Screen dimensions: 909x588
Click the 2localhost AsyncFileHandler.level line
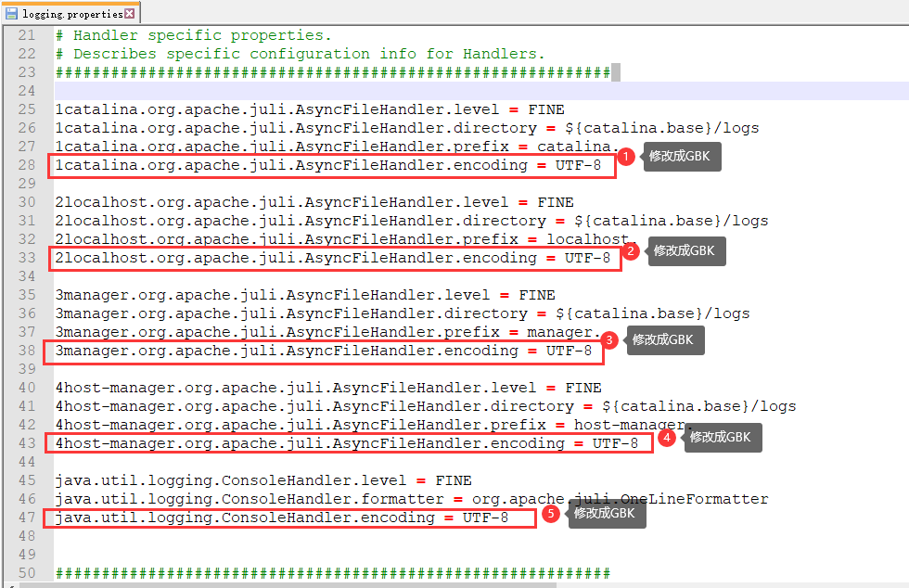pos(314,202)
